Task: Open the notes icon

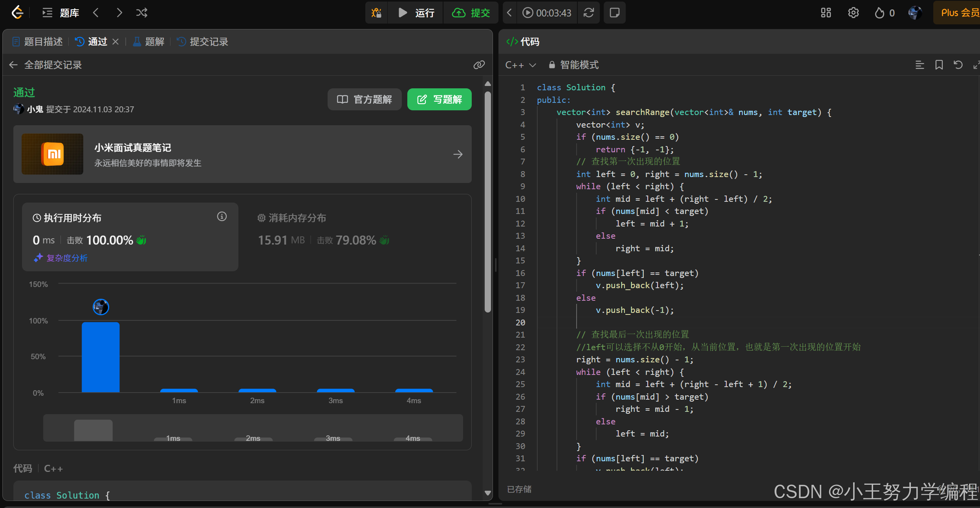Action: (614, 13)
